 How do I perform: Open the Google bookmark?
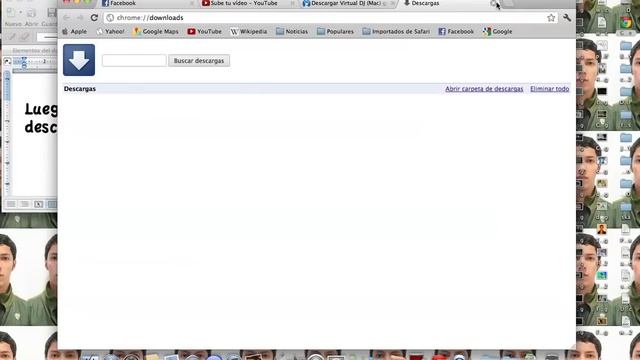498,31
